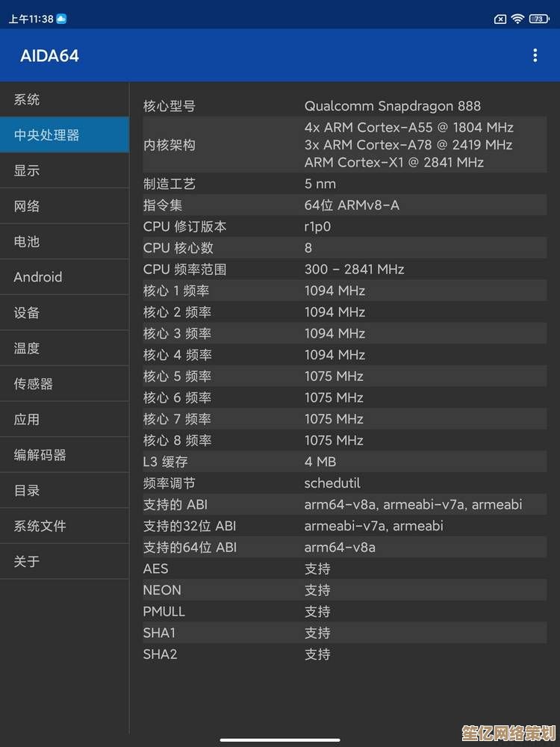Open the 系统 section
This screenshot has height=747, width=560.
click(x=64, y=99)
